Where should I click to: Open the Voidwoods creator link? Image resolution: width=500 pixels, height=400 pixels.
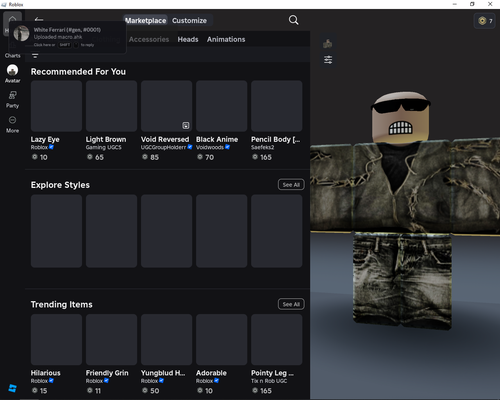(x=210, y=147)
